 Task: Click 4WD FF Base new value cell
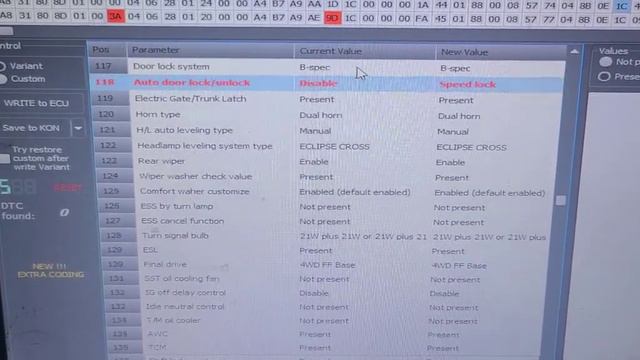(459, 266)
